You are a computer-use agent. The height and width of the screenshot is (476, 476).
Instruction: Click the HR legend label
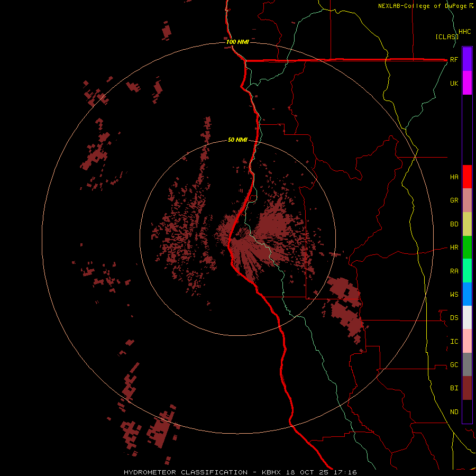(454, 248)
